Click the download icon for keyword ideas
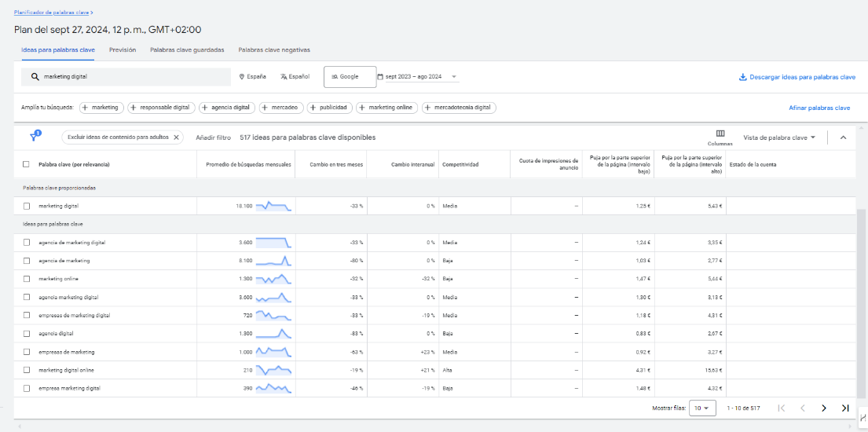The height and width of the screenshot is (432, 868). click(743, 77)
